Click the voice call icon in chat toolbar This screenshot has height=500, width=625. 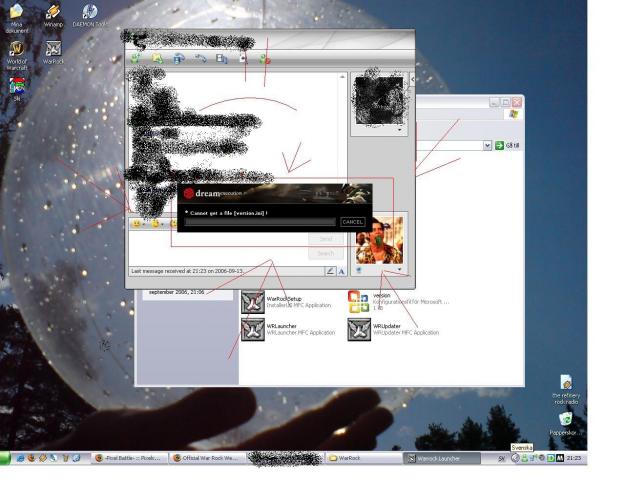click(200, 59)
